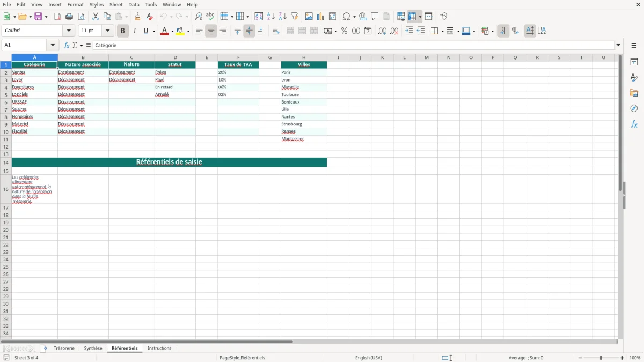Switch to the Instructions sheet tab
Viewport: 644px width, 362px height.
tap(159, 348)
